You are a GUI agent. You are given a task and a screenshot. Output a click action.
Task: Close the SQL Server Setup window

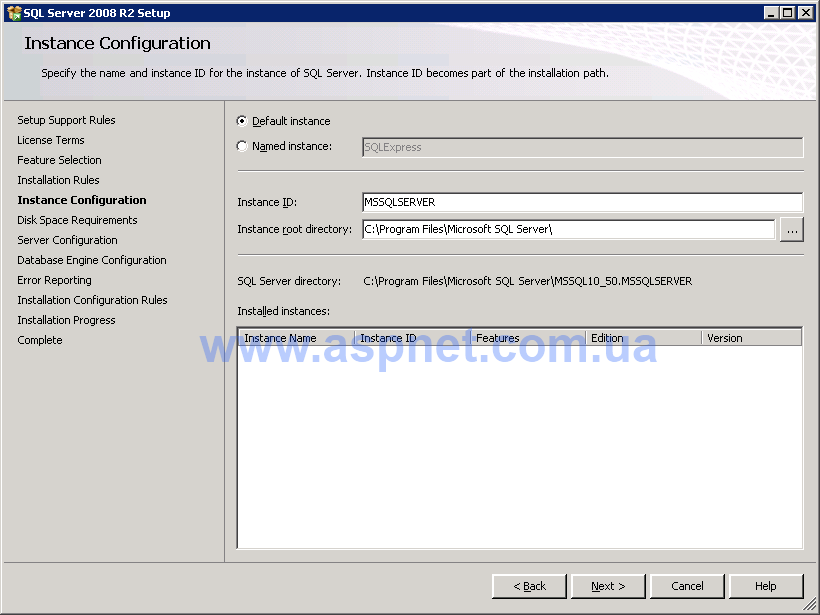806,13
